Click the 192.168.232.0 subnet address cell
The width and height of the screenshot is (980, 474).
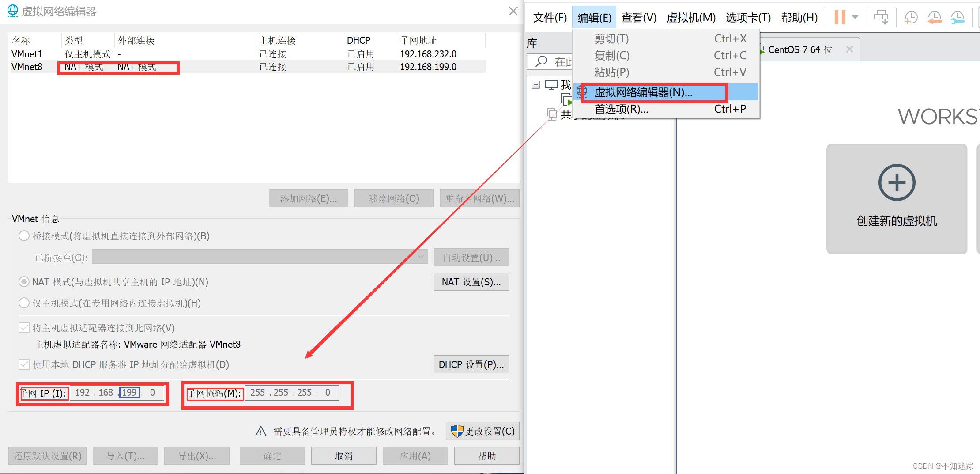click(428, 54)
